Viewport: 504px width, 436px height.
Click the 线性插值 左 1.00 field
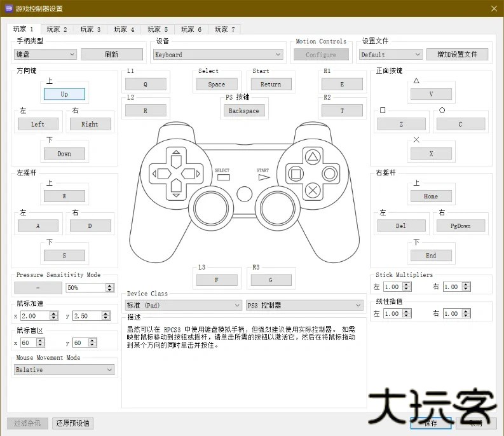pos(397,313)
